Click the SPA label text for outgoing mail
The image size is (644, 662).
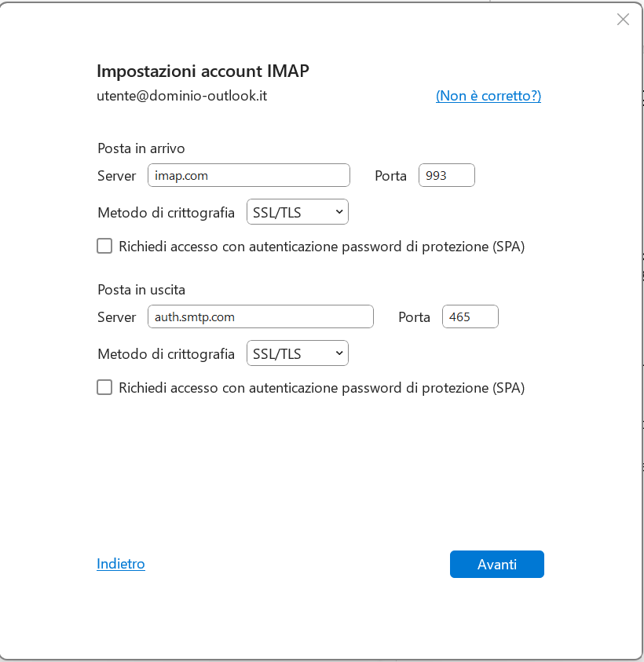pyautogui.click(x=321, y=387)
